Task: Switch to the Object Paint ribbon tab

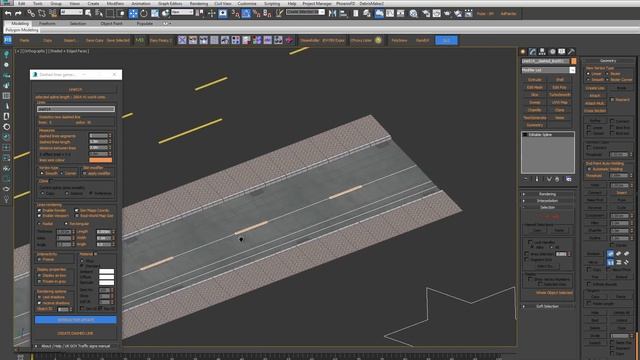Action: tap(111, 23)
